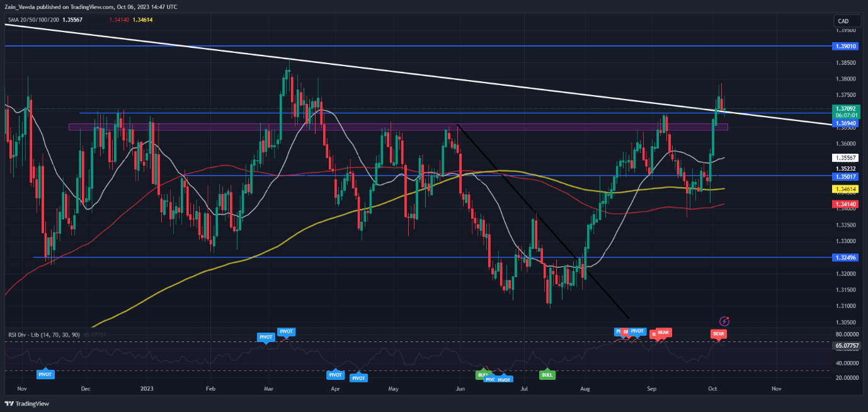
Task: Click the TradingView logo
Action: (x=26, y=404)
